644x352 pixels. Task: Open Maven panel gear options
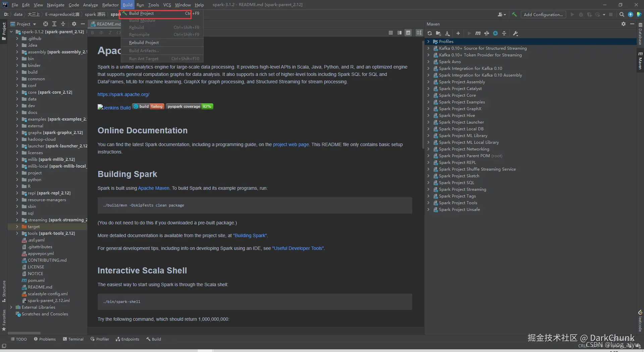tap(624, 24)
